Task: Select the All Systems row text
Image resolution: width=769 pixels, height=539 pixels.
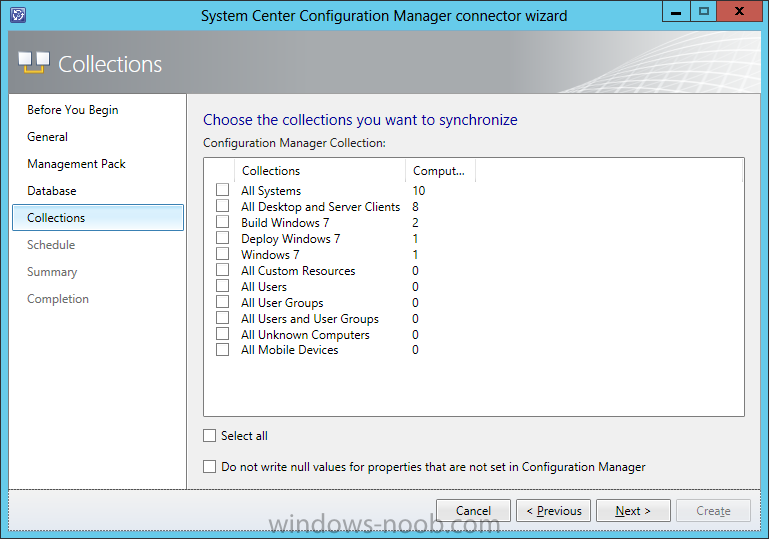Action: (271, 191)
